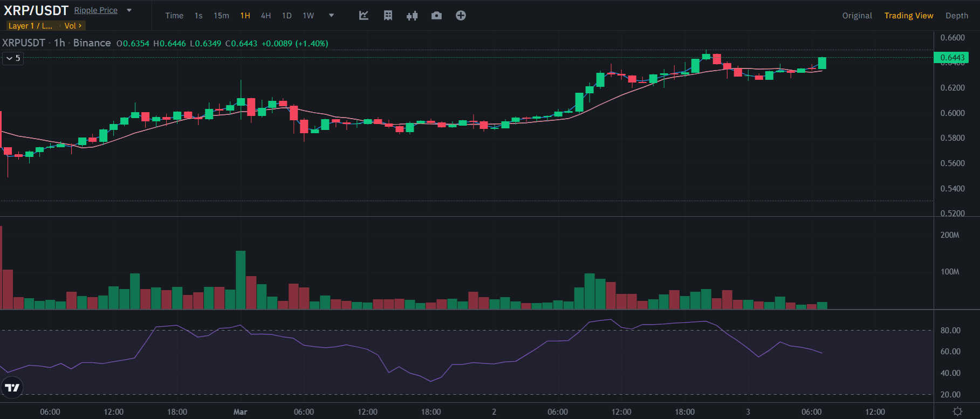Open chart settings gear at bottom right
980x419 pixels.
point(957,411)
